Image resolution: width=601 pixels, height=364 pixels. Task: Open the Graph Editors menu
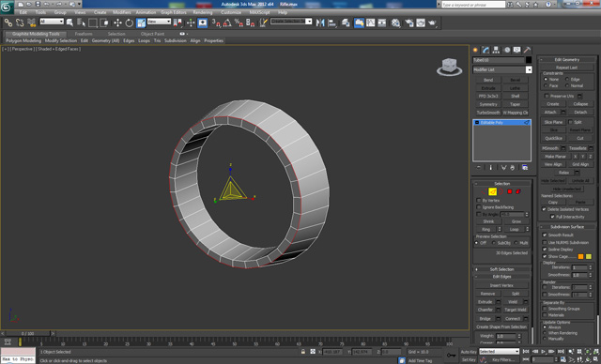pyautogui.click(x=173, y=12)
